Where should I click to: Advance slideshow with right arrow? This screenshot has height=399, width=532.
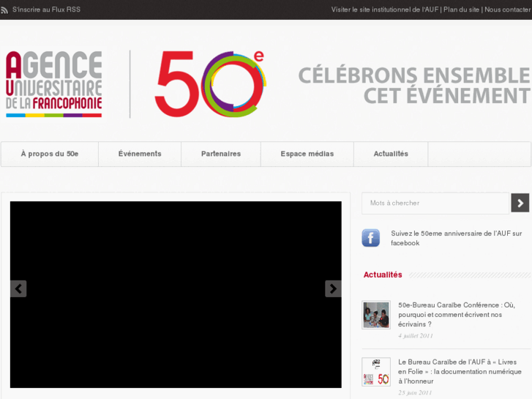(x=333, y=288)
